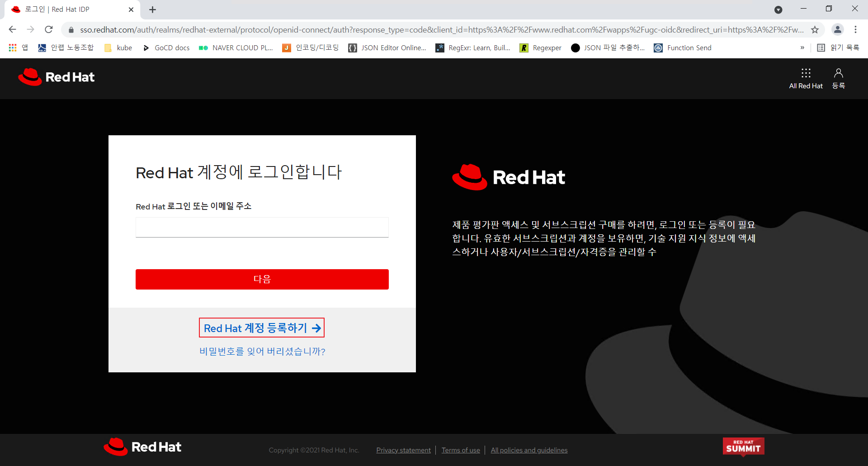Open the 안랩 노동조합 bookmark
868x466 pixels.
coord(66,48)
